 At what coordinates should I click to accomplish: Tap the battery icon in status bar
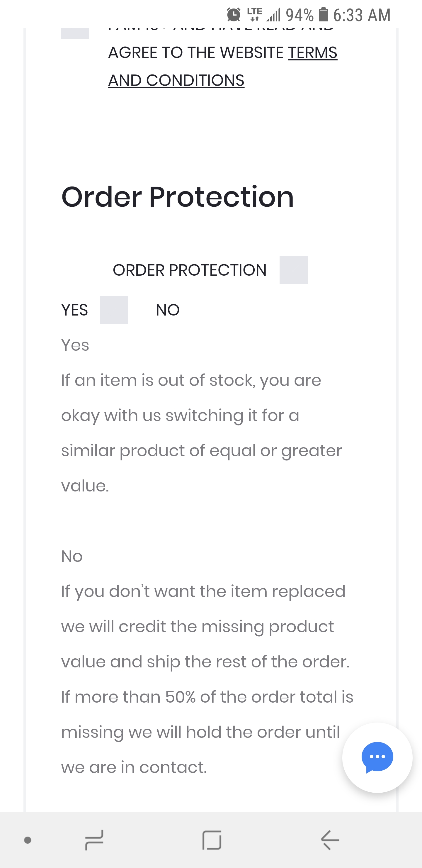[323, 15]
